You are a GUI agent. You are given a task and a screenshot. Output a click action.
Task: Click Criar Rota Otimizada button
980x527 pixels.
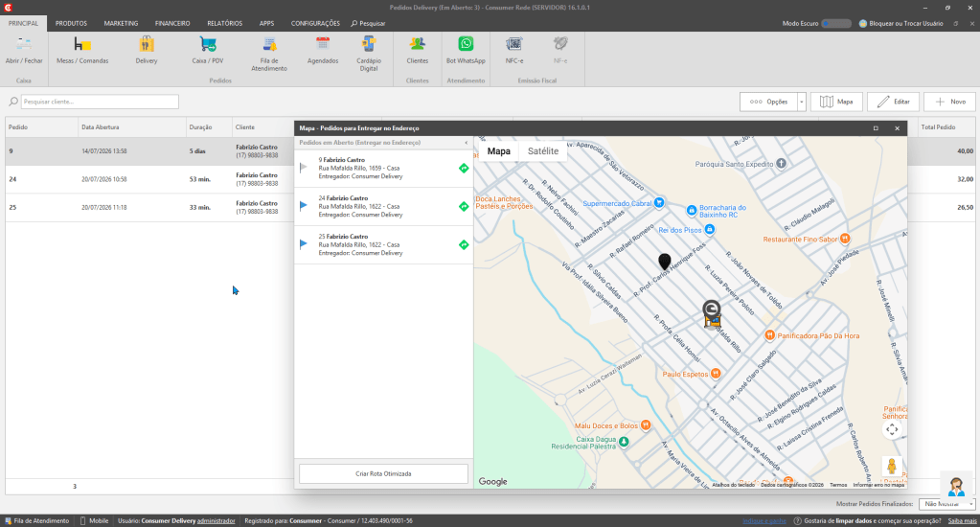point(383,474)
